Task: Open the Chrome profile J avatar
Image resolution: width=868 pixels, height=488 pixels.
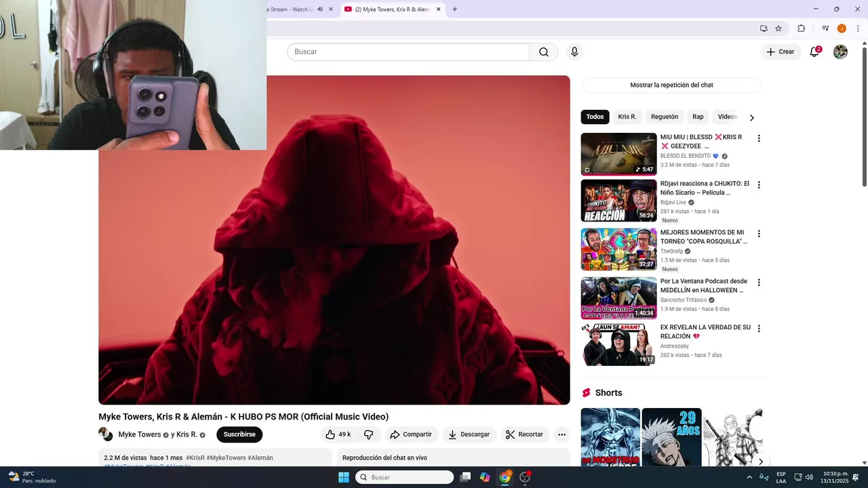Action: 842,28
